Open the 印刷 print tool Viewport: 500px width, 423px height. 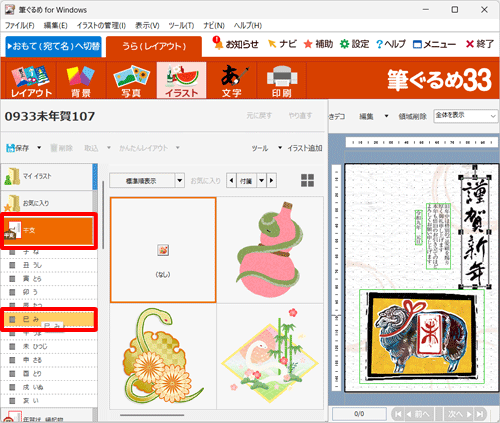[x=282, y=80]
